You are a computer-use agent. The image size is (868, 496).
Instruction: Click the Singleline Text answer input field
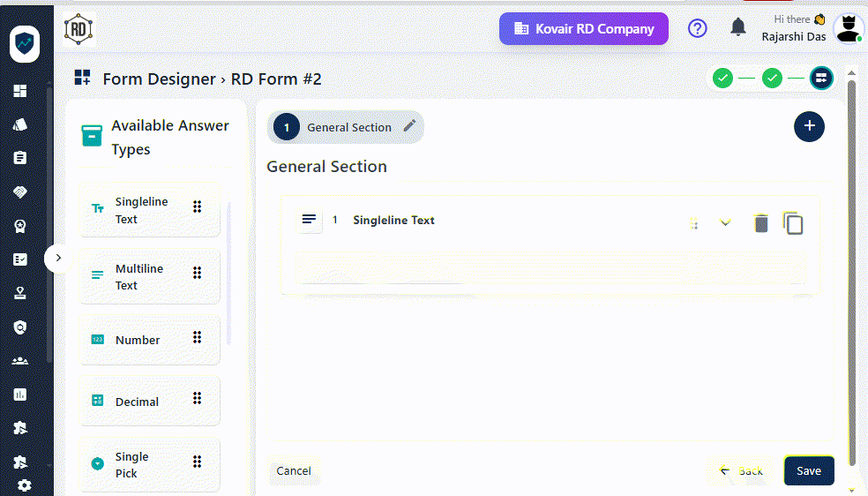550,267
